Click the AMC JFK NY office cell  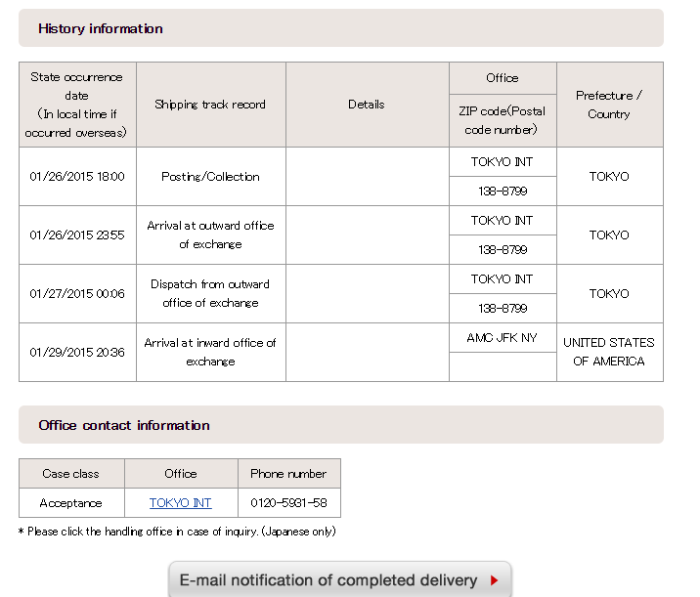click(503, 338)
